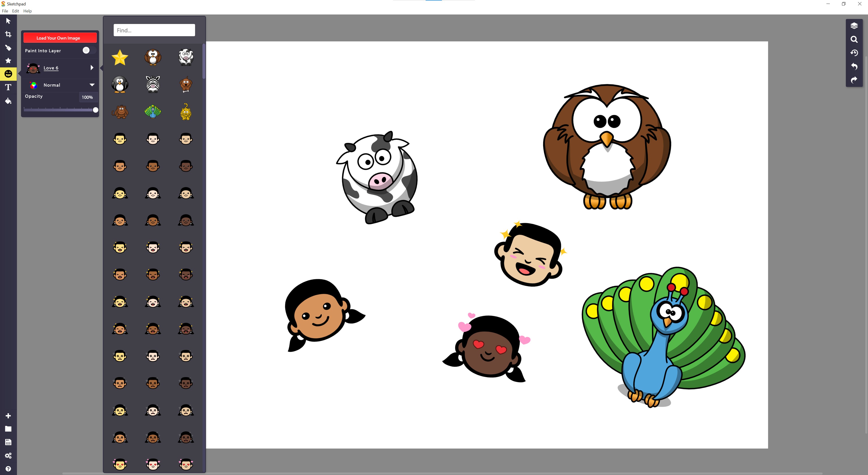Open the History panel
Image resolution: width=868 pixels, height=475 pixels.
pos(854,53)
